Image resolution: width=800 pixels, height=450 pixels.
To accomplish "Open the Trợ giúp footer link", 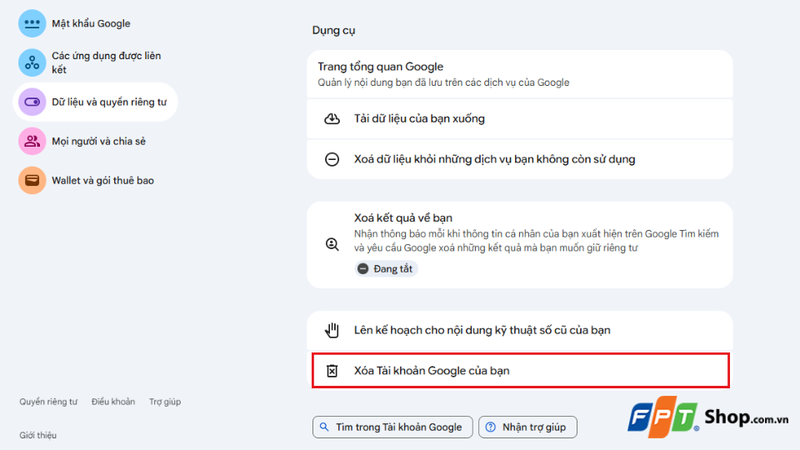I will [x=165, y=402].
